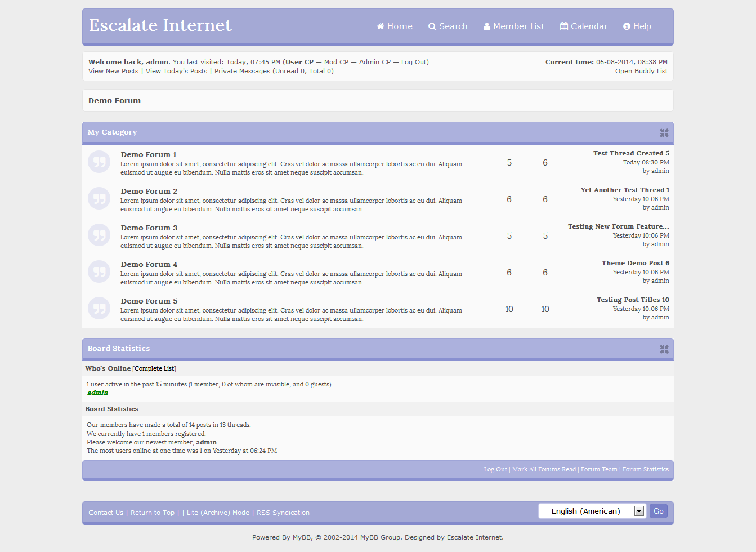Open the Test Thread Created 5 post

tap(631, 153)
